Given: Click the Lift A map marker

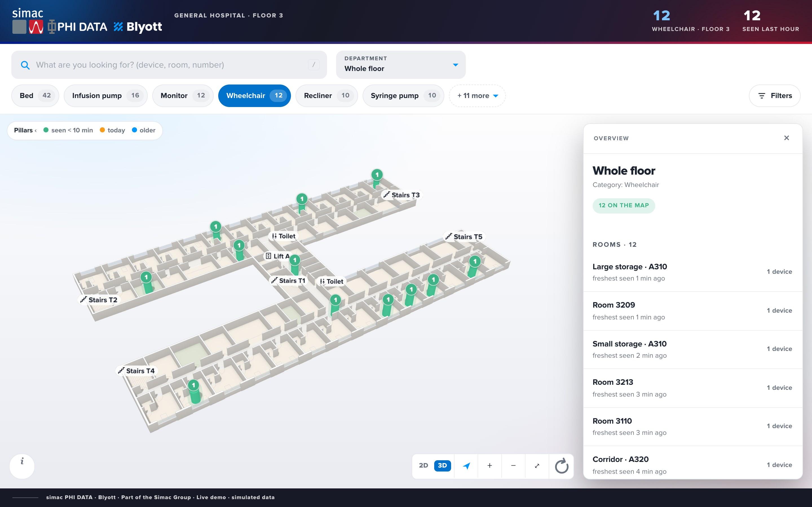Looking at the screenshot, I should click(x=277, y=256).
